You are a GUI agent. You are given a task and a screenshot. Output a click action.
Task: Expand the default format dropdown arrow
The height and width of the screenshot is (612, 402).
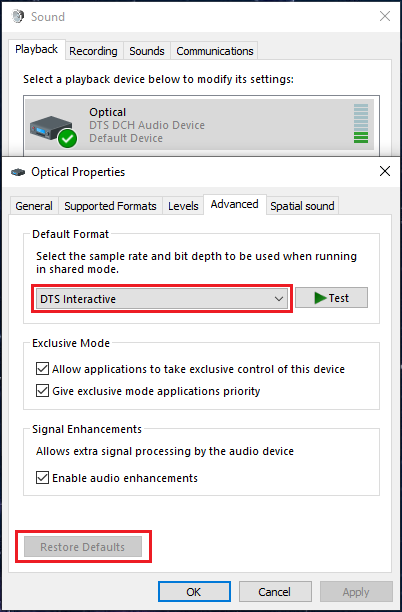pos(279,299)
